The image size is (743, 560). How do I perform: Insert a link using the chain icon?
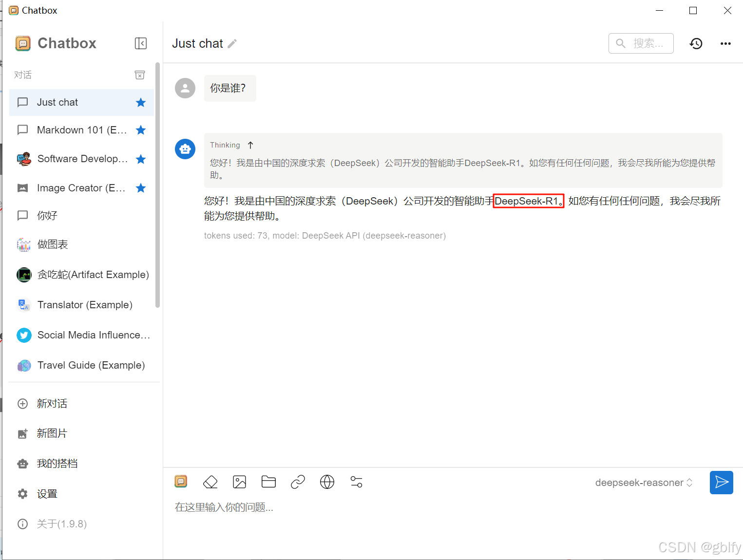click(298, 482)
